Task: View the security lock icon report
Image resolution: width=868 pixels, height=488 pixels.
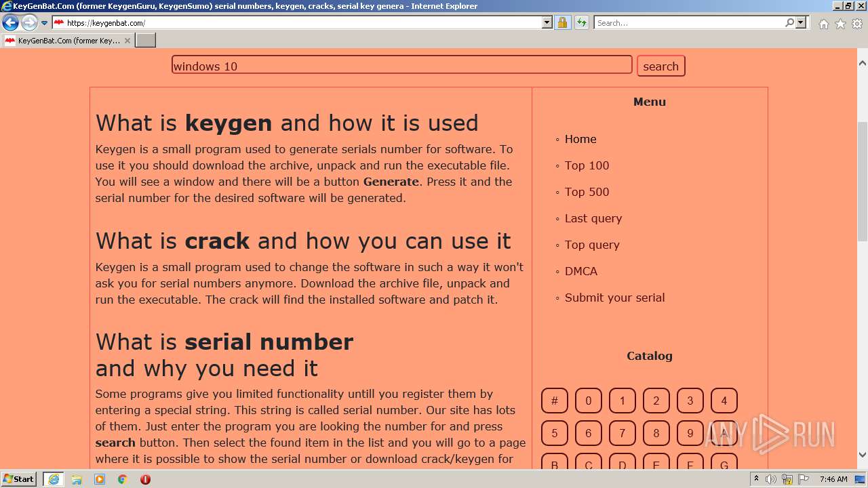Action: point(562,23)
